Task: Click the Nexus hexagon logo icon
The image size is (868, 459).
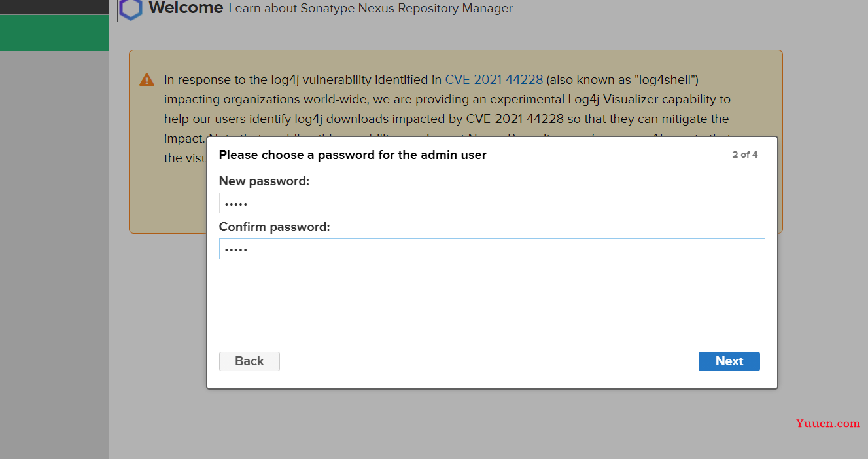Action: 131,9
